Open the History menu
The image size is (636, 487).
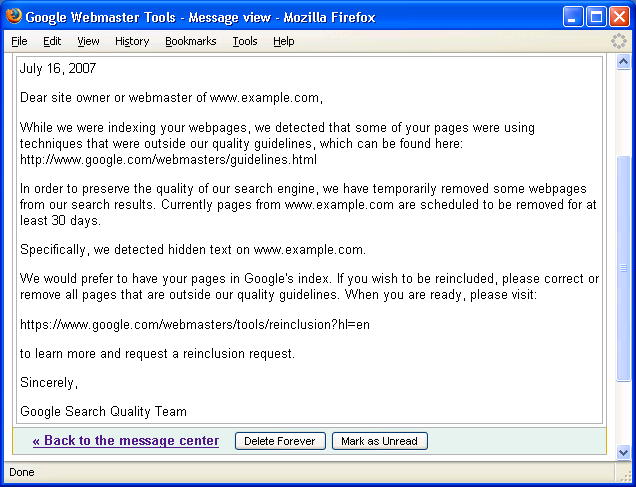[x=132, y=41]
